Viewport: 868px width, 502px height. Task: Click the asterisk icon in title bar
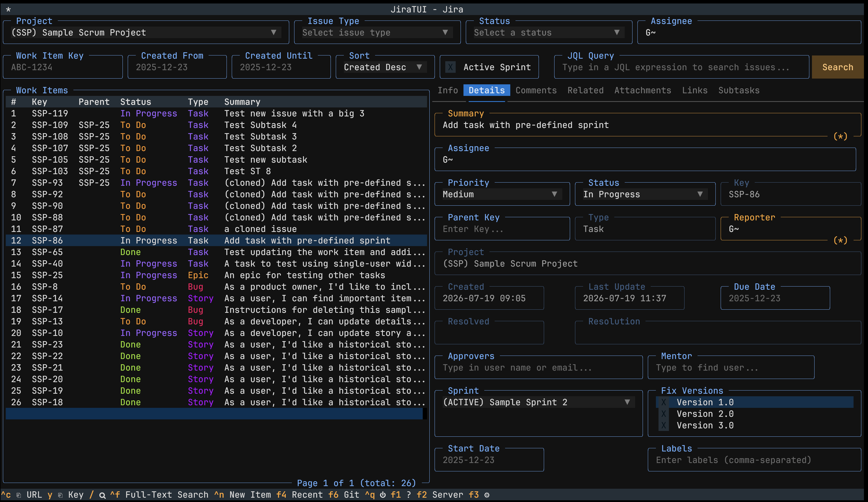(x=8, y=10)
